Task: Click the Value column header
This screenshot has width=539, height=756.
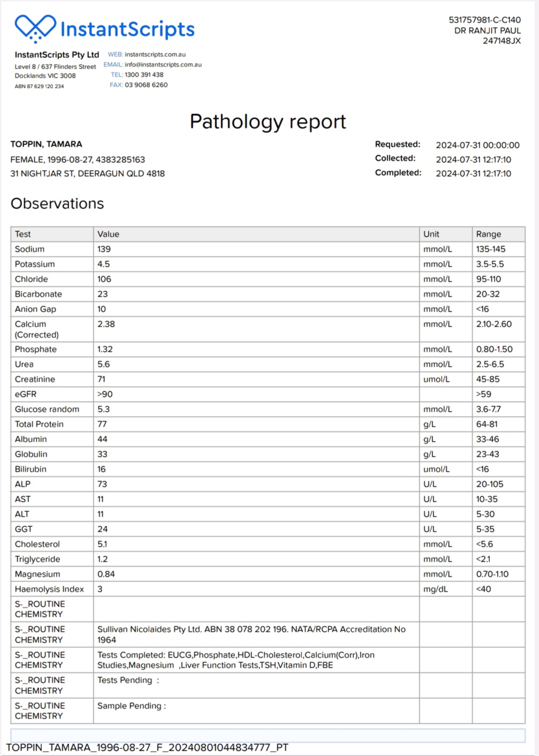Action: pos(108,235)
